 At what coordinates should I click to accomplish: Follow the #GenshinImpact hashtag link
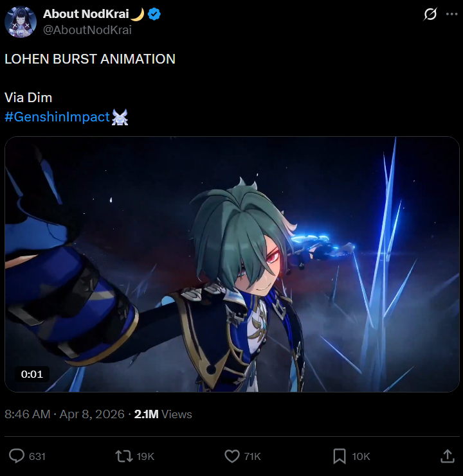tap(57, 116)
